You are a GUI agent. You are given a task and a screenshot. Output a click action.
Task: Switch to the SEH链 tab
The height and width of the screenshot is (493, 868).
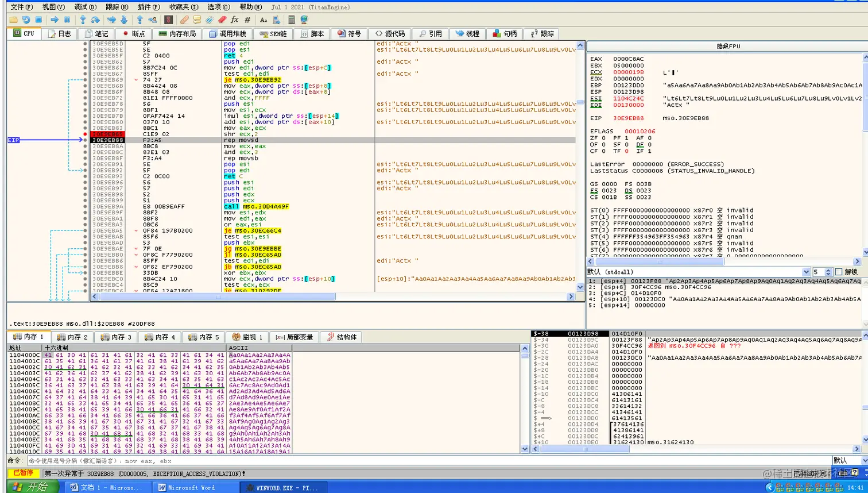click(x=273, y=33)
